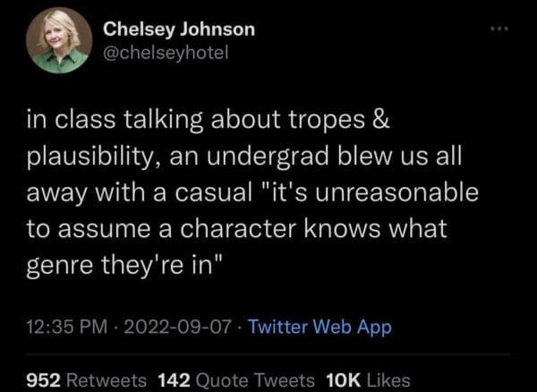Open the Chelsey Johnson display name link

click(179, 29)
